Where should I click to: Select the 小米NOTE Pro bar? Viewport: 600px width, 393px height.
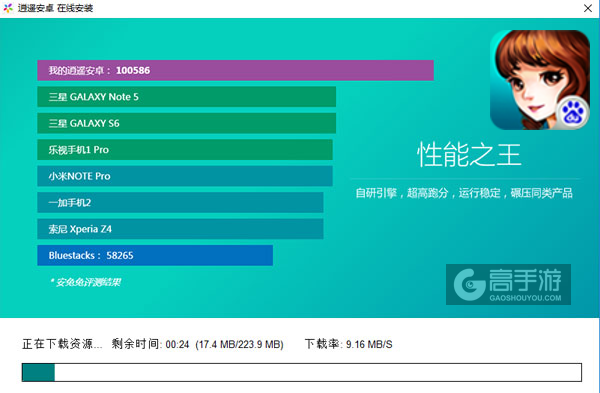click(185, 176)
